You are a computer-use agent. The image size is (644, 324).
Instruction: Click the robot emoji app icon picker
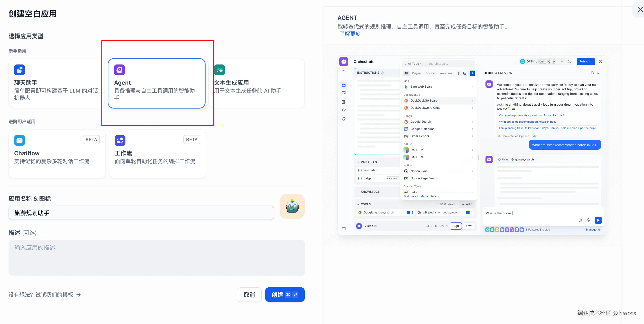[x=292, y=206]
